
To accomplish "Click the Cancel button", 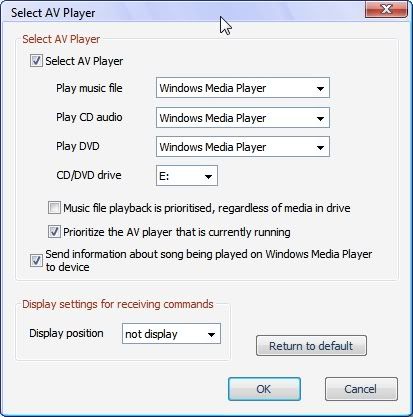I will [361, 389].
